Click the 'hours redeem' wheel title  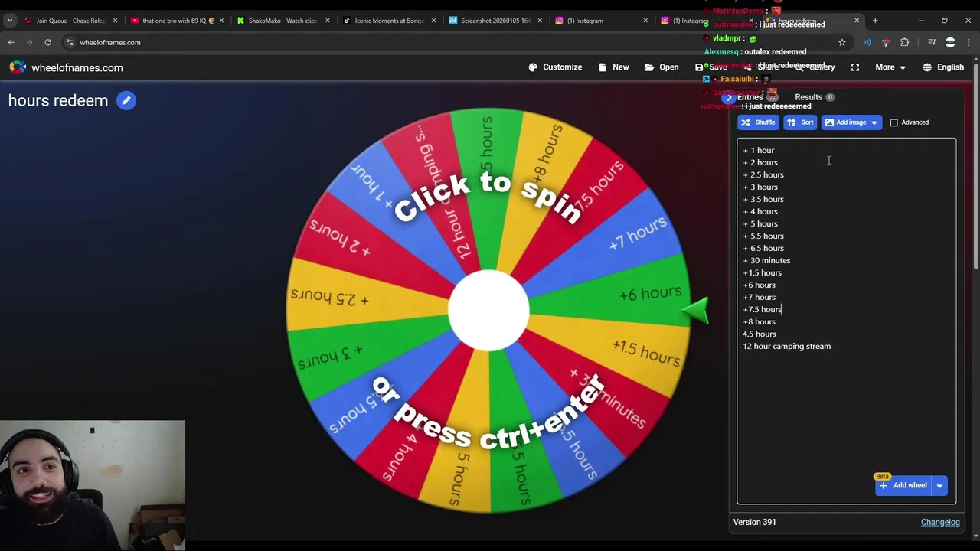(x=58, y=100)
